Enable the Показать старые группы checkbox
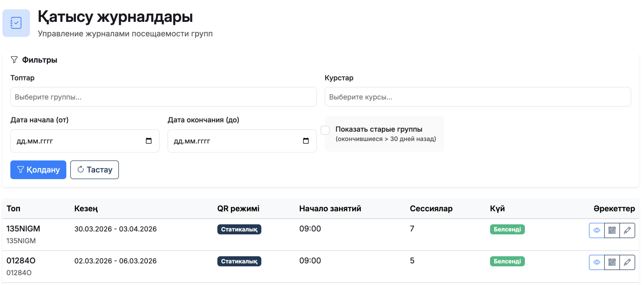 coord(325,130)
